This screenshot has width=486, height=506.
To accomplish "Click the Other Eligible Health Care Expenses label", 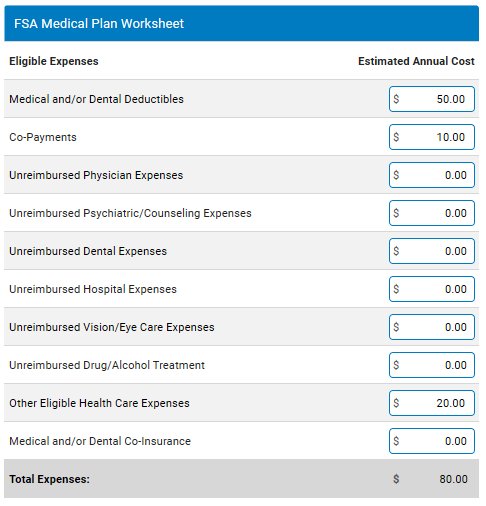I will (99, 403).
